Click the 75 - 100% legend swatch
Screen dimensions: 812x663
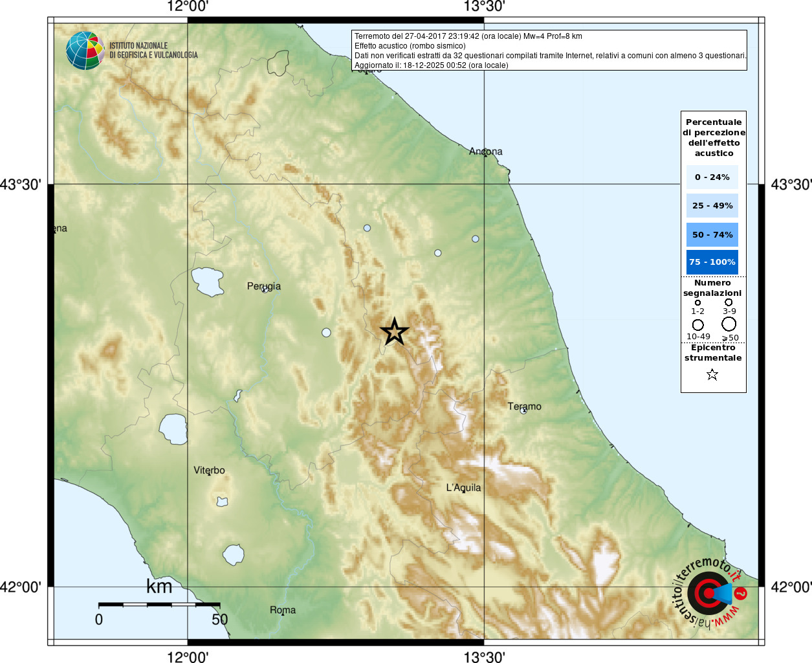click(712, 262)
